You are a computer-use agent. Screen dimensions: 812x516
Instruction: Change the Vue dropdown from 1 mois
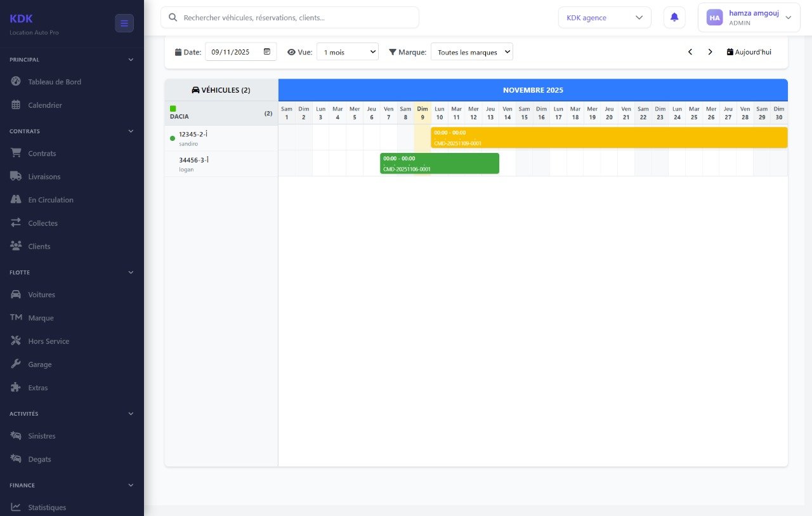click(x=347, y=51)
